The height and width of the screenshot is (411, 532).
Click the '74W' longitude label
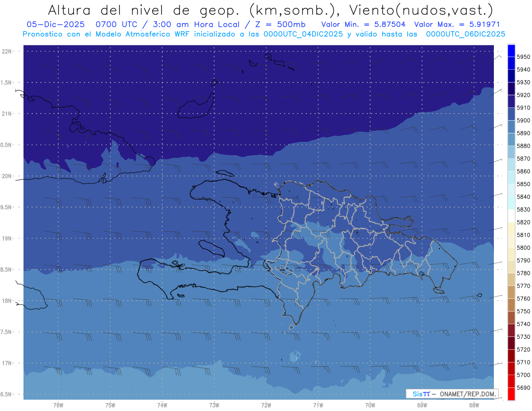[162, 405]
